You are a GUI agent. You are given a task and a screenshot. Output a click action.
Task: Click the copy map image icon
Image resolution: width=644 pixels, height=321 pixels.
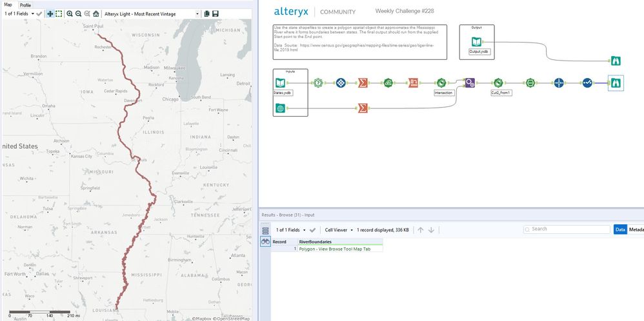(207, 14)
